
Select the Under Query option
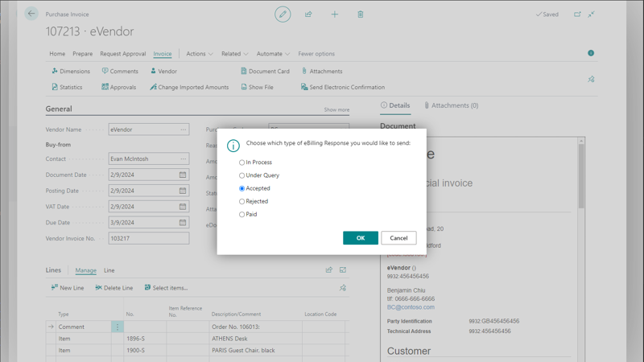242,175
